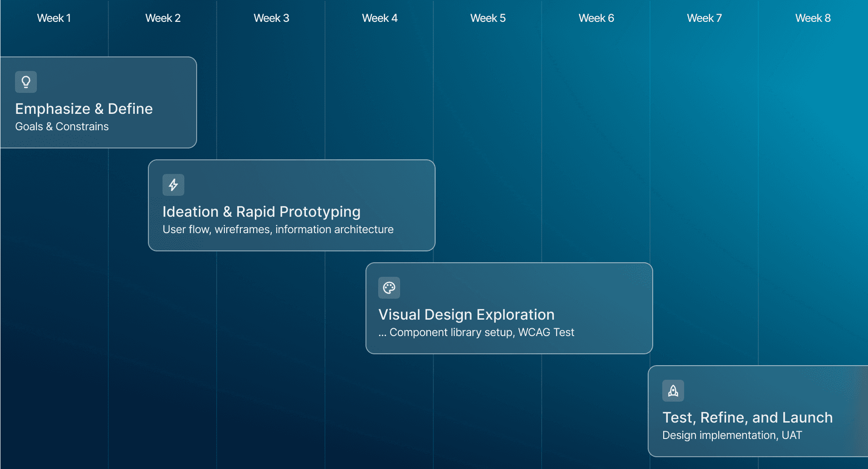Click the Goals & Constrains subtitle
Viewport: 868px width, 469px height.
point(62,127)
